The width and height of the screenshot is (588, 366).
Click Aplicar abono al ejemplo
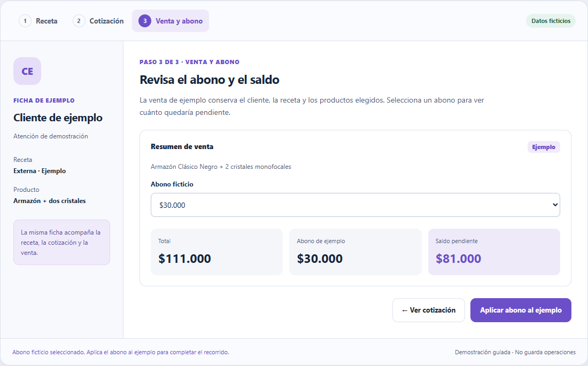coord(521,310)
